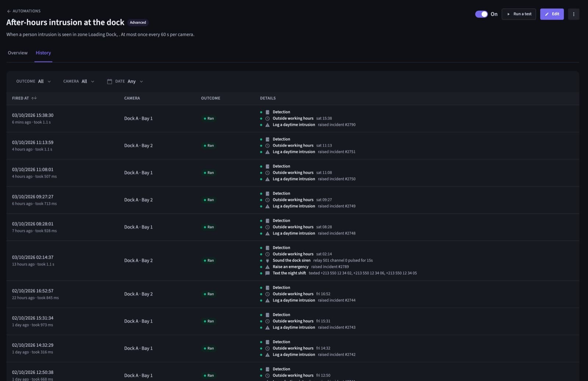The width and height of the screenshot is (588, 381).
Task: Click the Ran status in the 11:08:01 row
Action: tap(209, 173)
